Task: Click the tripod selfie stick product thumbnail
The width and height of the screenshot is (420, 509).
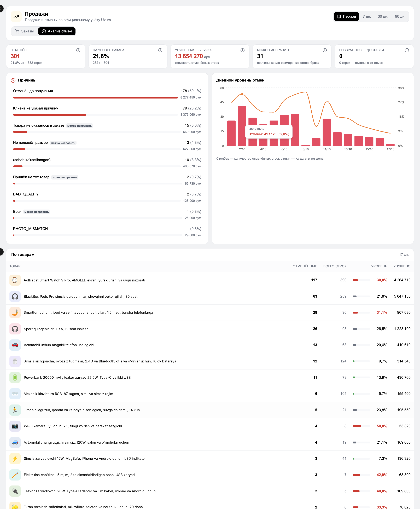Action: (x=15, y=313)
